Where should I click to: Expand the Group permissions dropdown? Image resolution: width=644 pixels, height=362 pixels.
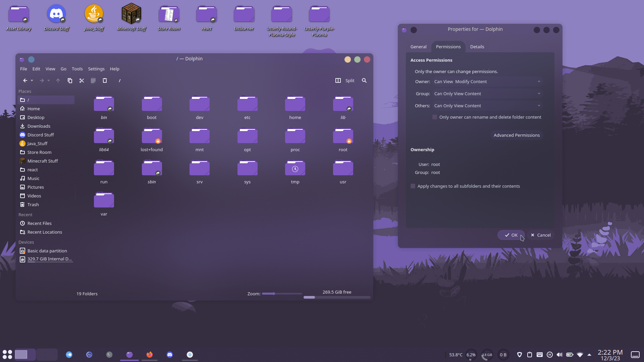coord(487,94)
